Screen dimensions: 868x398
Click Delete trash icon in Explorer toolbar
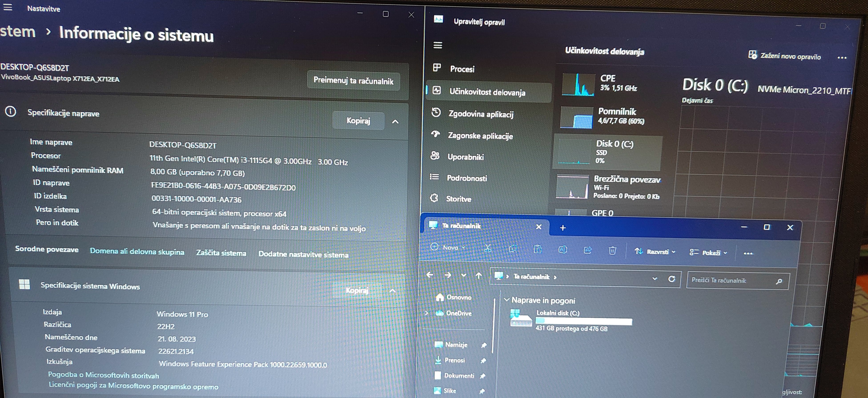coord(612,251)
